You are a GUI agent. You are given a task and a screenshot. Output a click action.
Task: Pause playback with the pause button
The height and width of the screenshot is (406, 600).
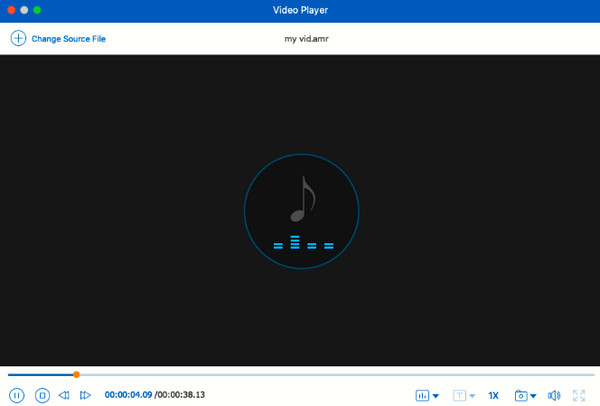(x=16, y=395)
